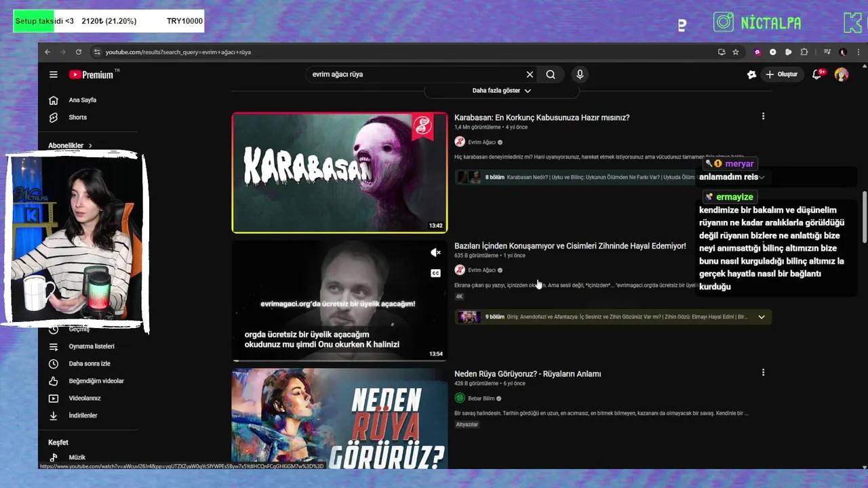Image resolution: width=868 pixels, height=488 pixels.
Task: Expand with Daha fazla göster
Action: click(x=502, y=91)
